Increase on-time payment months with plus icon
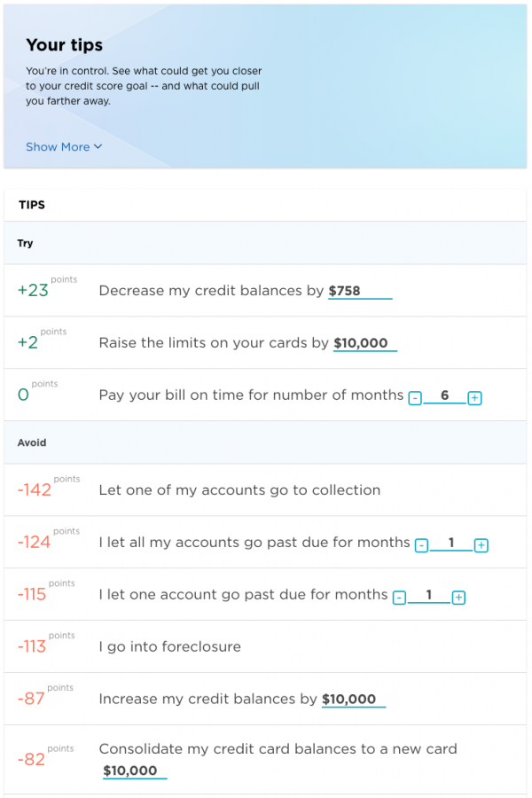This screenshot has width=532, height=798. pos(474,399)
